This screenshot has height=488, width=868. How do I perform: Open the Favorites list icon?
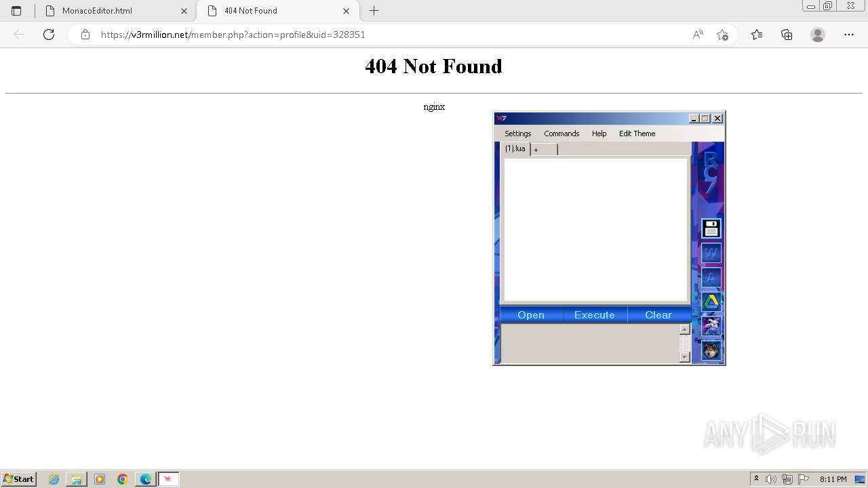click(757, 35)
